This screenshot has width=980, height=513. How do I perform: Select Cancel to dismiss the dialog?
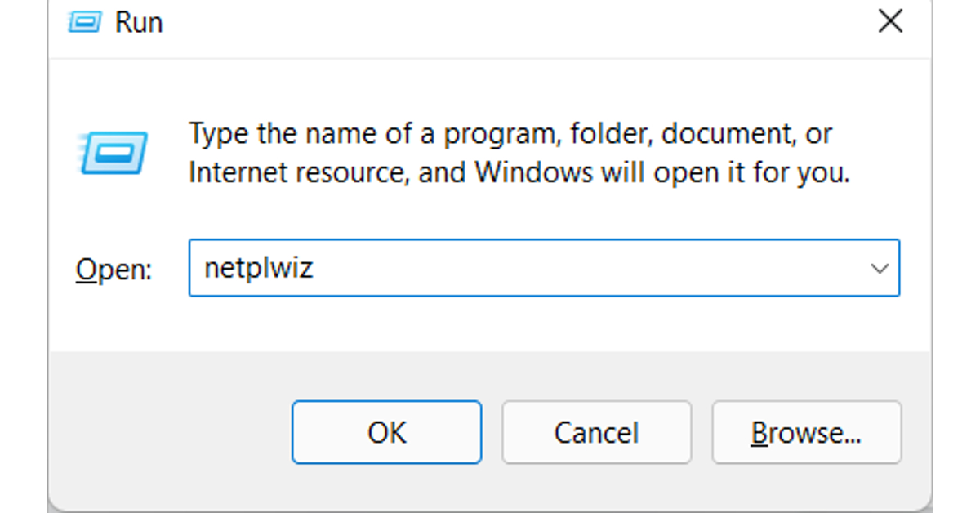[596, 433]
